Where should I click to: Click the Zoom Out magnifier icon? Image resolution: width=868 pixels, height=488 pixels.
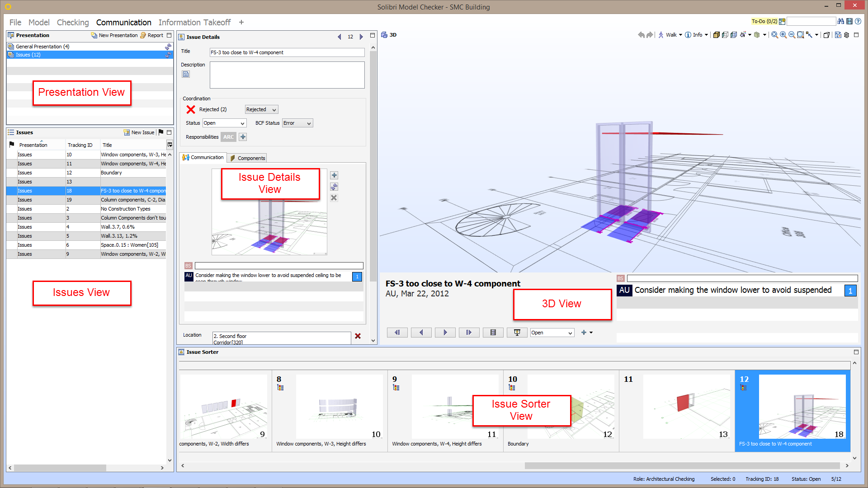point(792,35)
